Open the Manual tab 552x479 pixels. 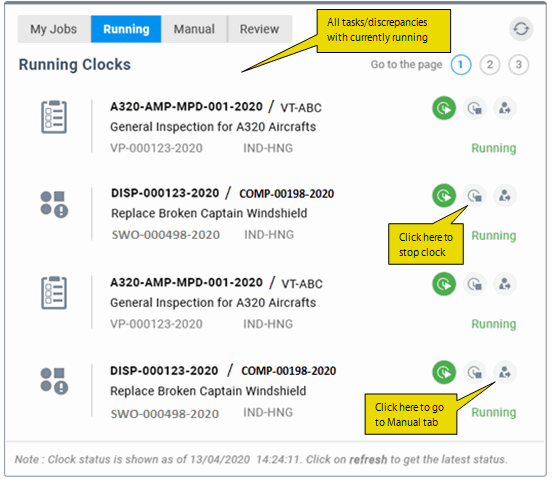(x=194, y=29)
